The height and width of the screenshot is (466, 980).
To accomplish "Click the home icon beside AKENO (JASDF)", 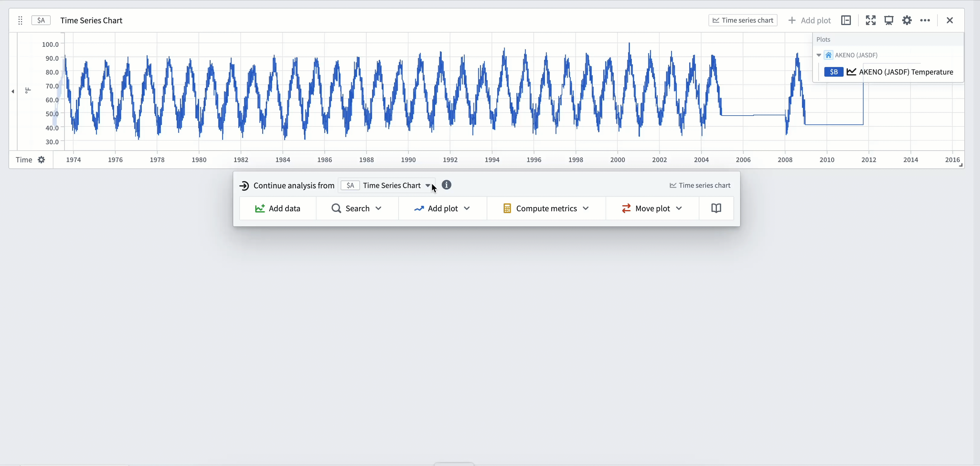I will (829, 55).
